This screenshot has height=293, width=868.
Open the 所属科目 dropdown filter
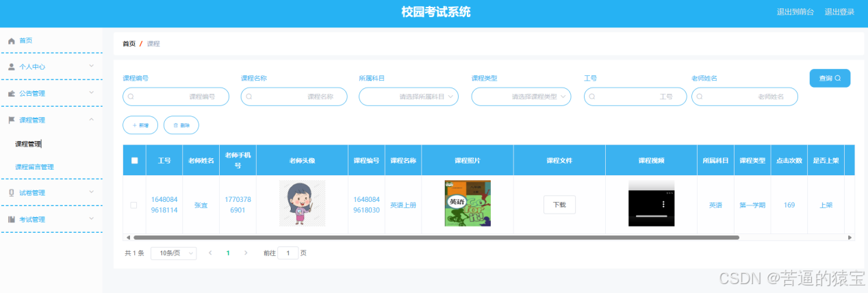(x=409, y=97)
